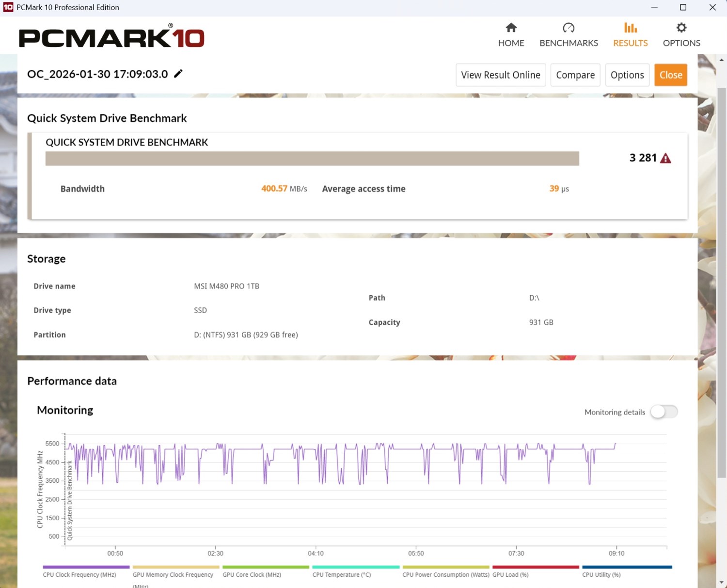727x588 pixels.
Task: Click the PCMARK 10 logo
Action: 111,36
